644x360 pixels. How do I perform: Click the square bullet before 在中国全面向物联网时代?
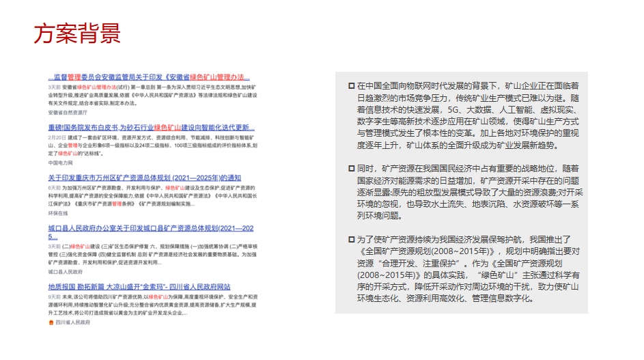[351, 86]
